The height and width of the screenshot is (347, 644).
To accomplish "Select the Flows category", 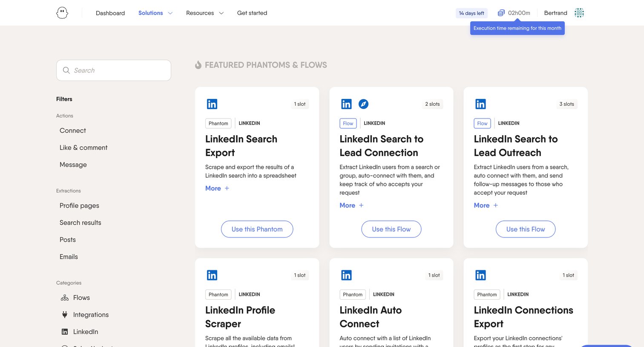I will coord(81,298).
